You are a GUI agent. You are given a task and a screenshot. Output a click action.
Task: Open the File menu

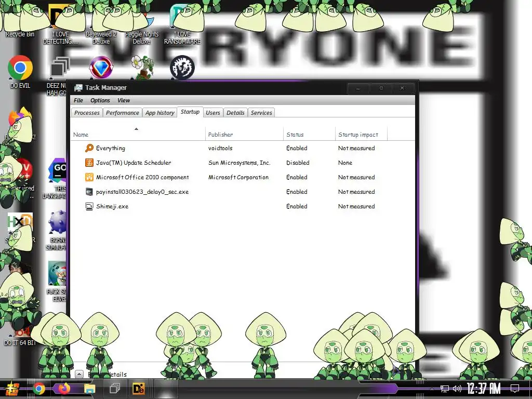point(78,100)
